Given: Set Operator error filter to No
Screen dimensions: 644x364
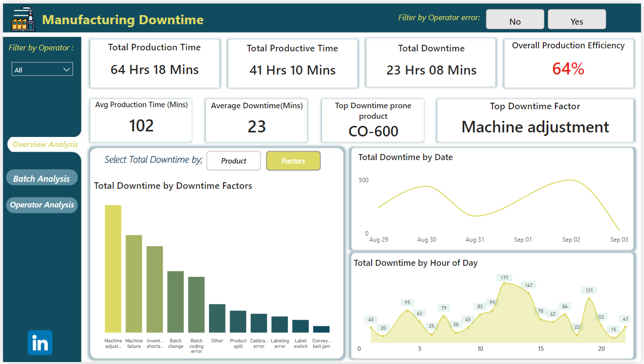Looking at the screenshot, I should (515, 20).
